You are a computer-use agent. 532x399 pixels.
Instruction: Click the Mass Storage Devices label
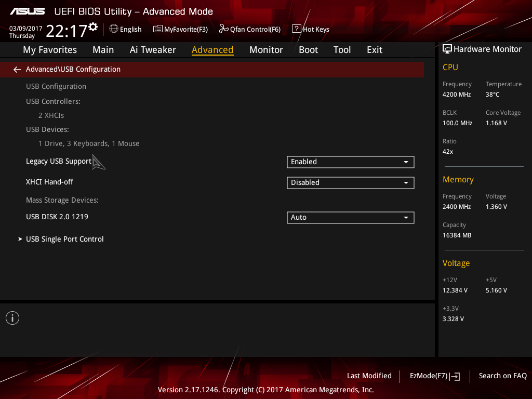pyautogui.click(x=62, y=200)
